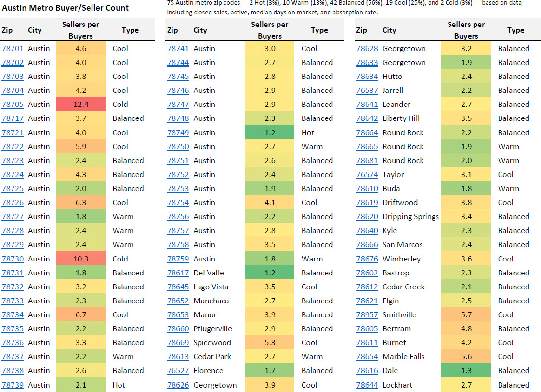Select the red 12.4 sellers-per-buyers cell

[x=80, y=104]
